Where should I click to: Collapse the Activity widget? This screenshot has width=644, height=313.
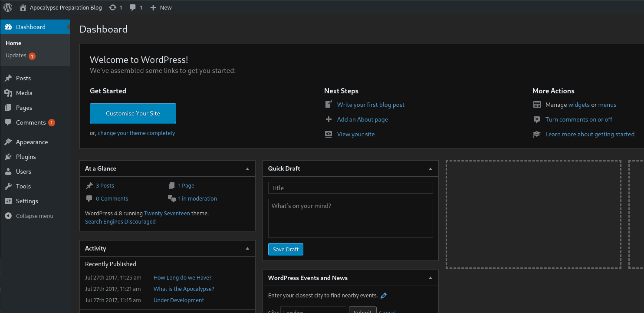coord(247,248)
